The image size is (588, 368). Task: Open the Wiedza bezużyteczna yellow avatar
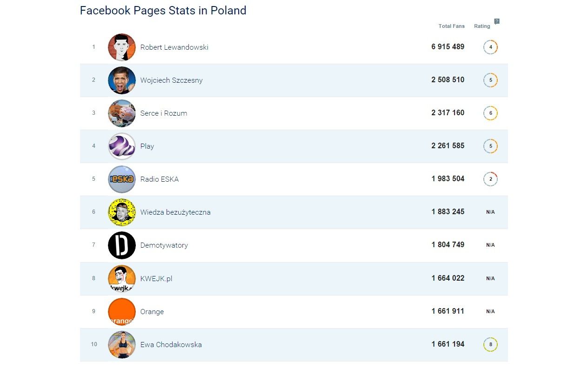click(x=122, y=212)
